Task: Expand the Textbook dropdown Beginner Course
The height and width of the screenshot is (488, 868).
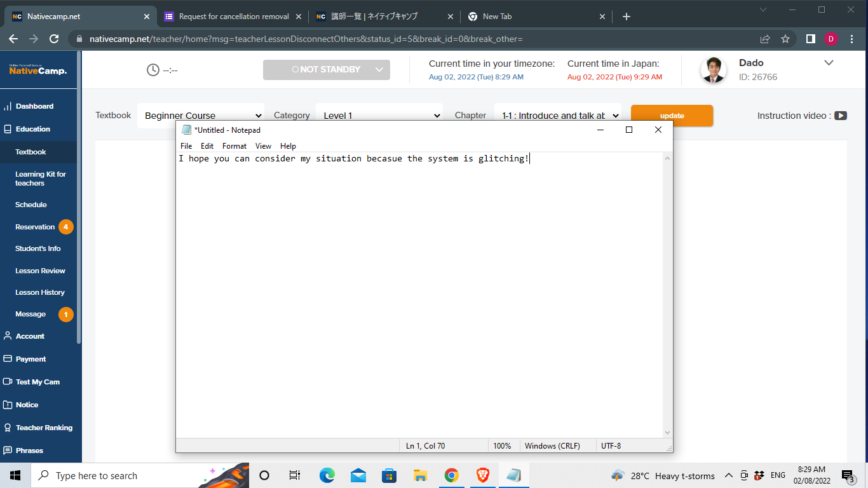Action: (201, 116)
